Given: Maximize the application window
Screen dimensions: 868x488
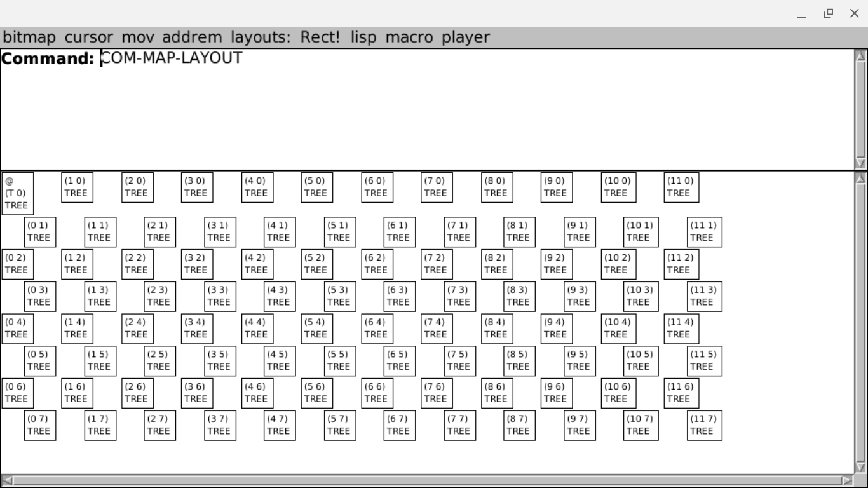Looking at the screenshot, I should tap(828, 13).
